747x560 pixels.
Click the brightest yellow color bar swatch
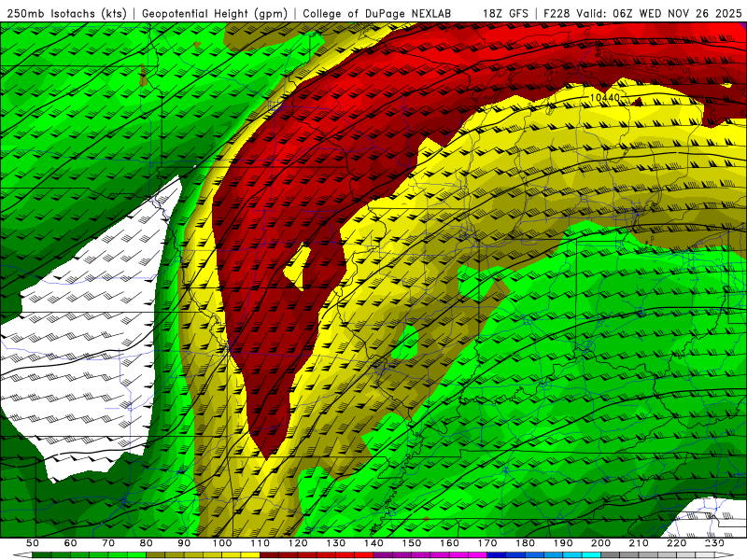pos(250,555)
